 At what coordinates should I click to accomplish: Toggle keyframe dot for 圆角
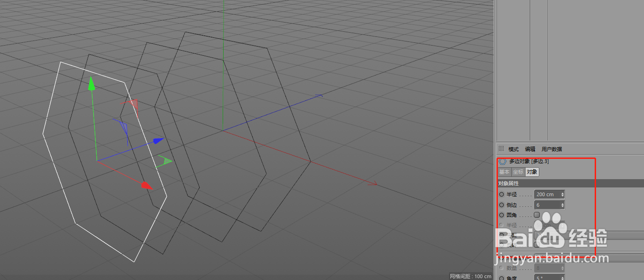click(502, 215)
